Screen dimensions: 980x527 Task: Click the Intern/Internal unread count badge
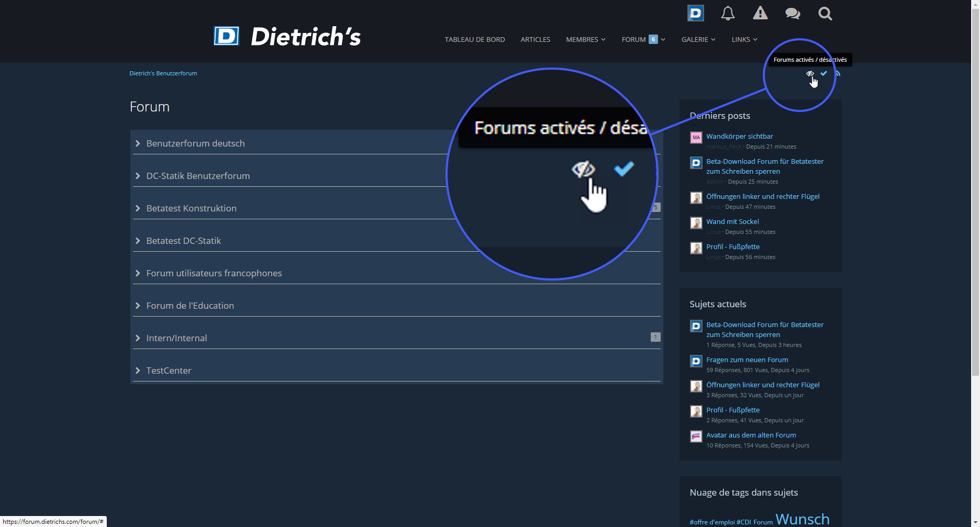point(655,337)
